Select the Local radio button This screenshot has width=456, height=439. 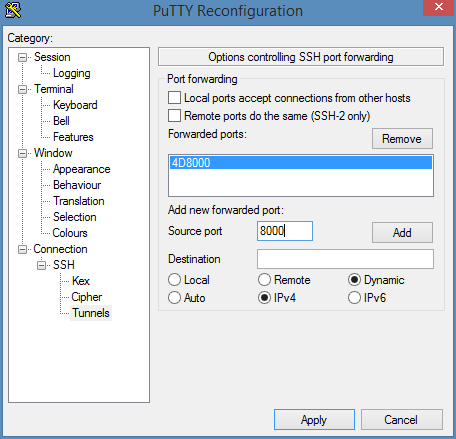click(x=174, y=280)
